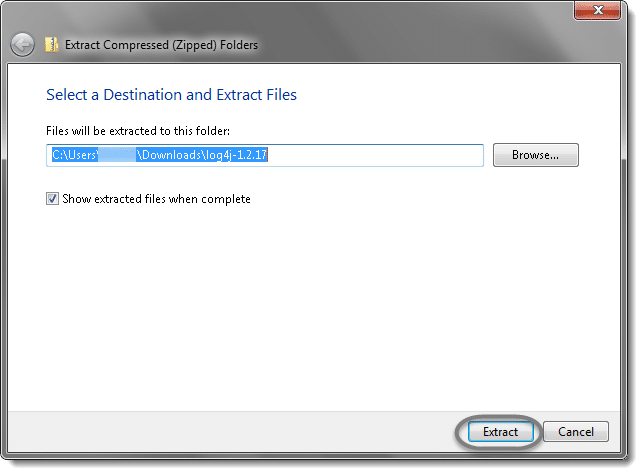Click the 'Select a Destination and Extract Files' heading

(171, 95)
